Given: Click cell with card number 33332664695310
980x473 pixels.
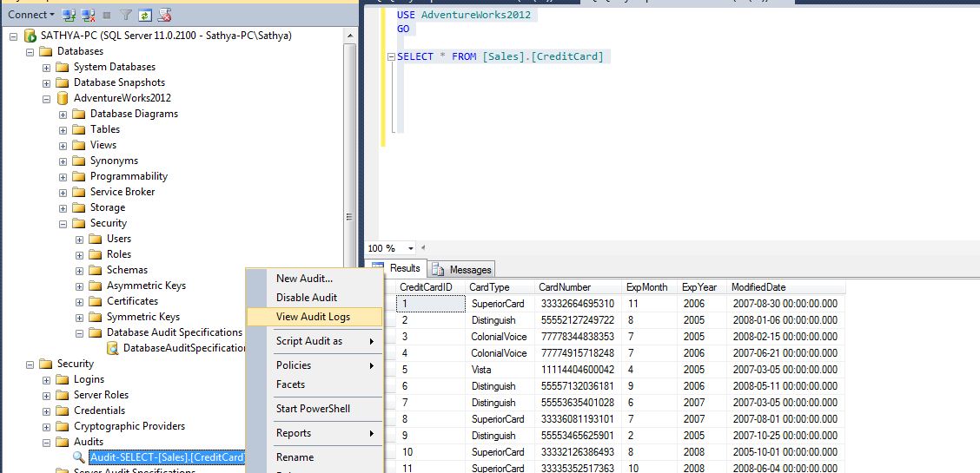Looking at the screenshot, I should [x=578, y=304].
